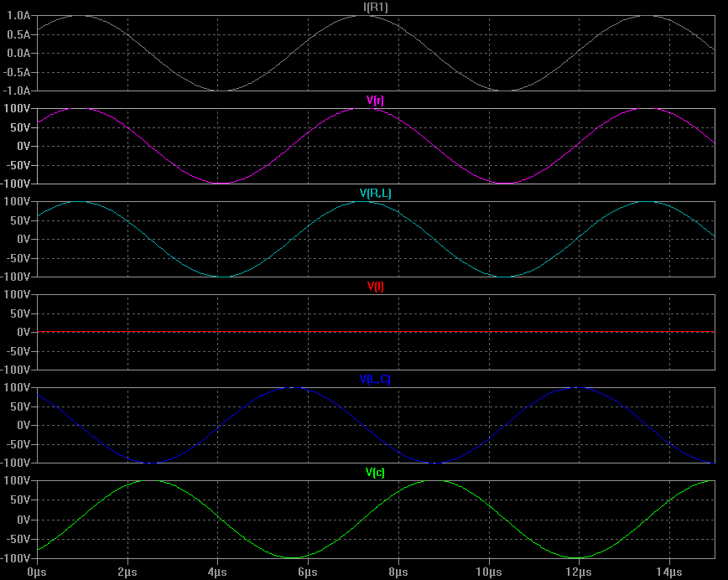Click the 100V label in V(c) pane
This screenshot has width=728, height=580.
point(17,481)
